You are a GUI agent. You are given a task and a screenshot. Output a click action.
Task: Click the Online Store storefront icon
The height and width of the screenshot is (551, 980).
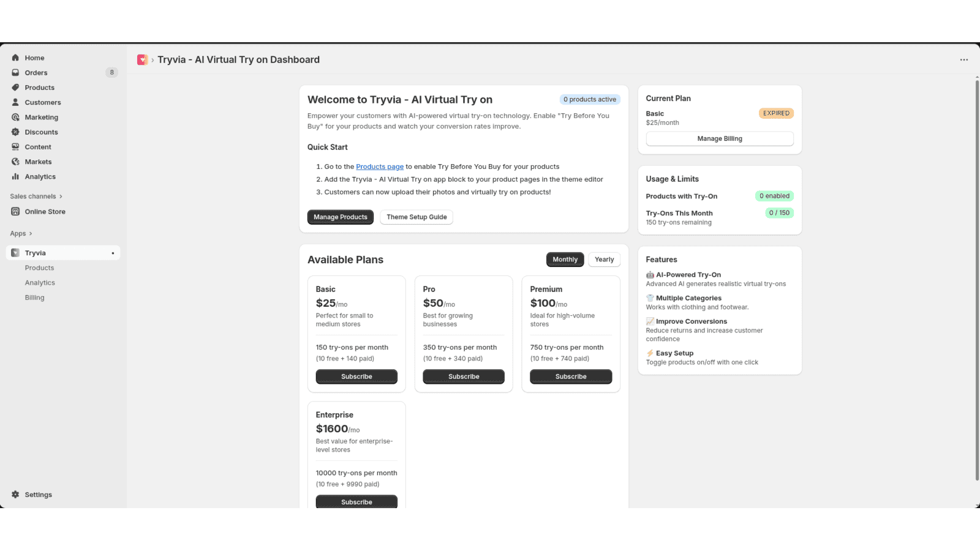pyautogui.click(x=15, y=211)
